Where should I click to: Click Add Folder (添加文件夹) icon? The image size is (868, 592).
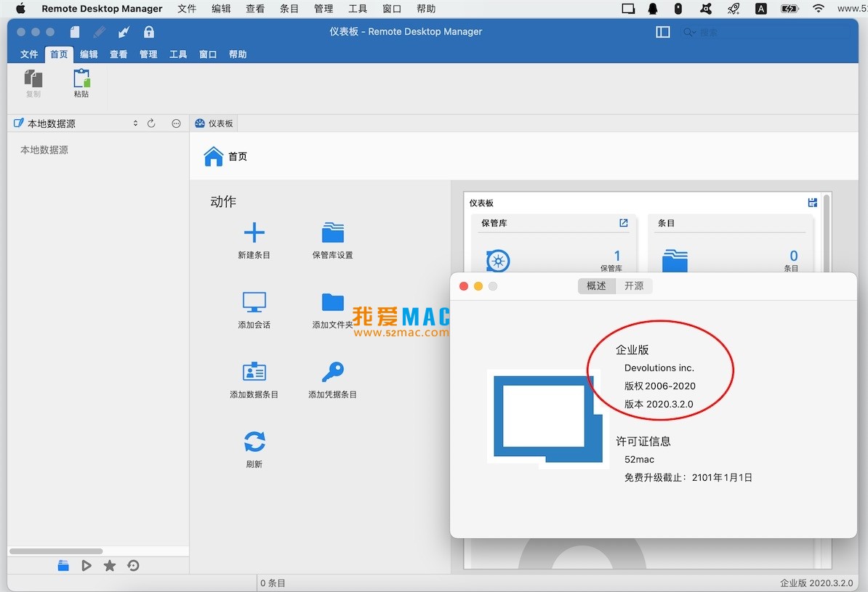(x=332, y=302)
